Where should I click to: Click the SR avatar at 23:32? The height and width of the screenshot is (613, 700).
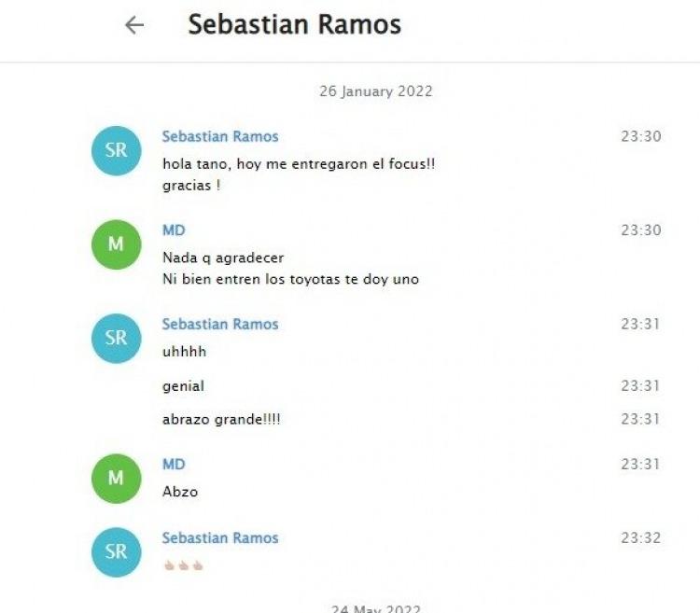click(x=116, y=552)
